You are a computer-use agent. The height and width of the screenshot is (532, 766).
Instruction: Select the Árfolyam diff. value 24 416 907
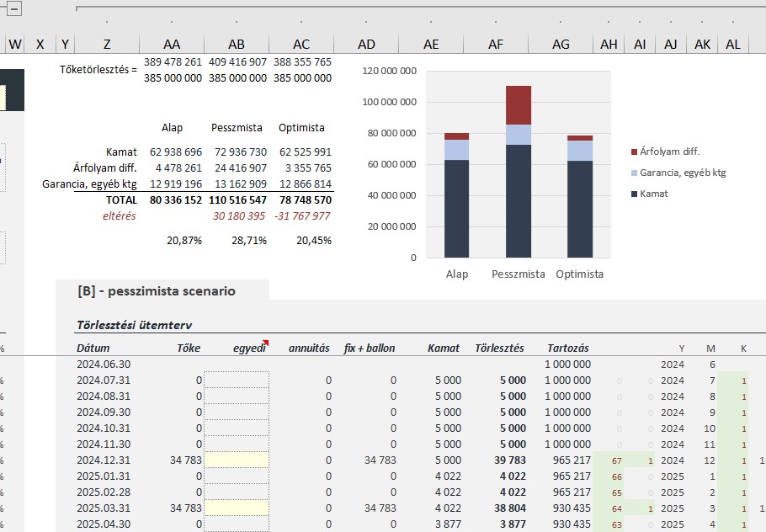241,168
